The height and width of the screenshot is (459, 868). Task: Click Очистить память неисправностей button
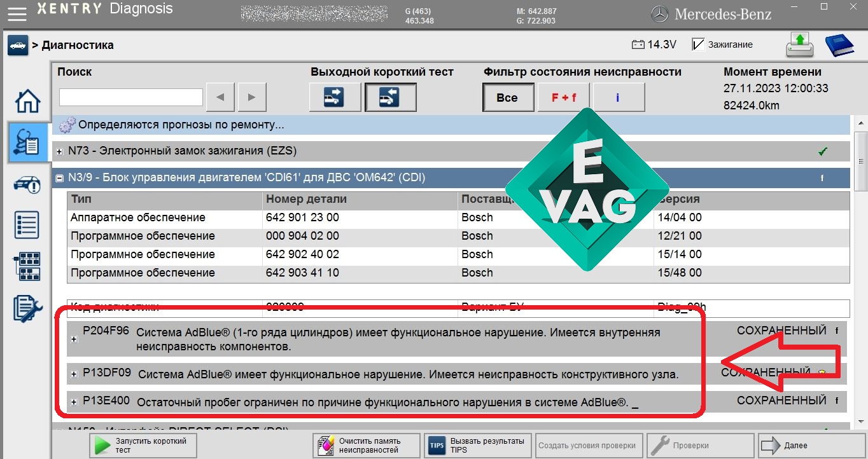tap(367, 445)
